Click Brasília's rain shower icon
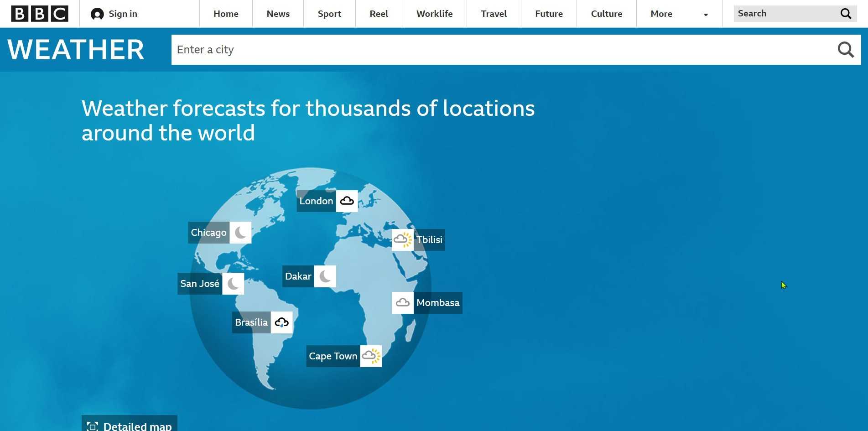The width and height of the screenshot is (868, 431). click(x=281, y=322)
